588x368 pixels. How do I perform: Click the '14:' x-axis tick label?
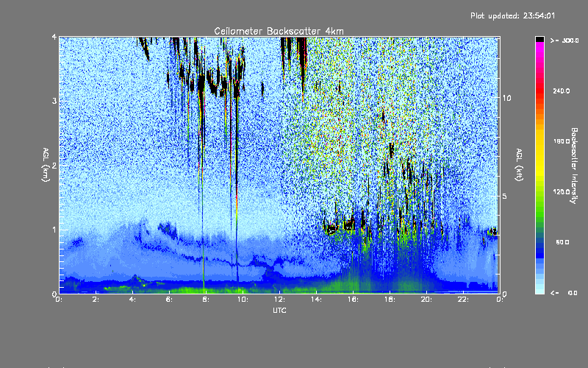point(316,300)
